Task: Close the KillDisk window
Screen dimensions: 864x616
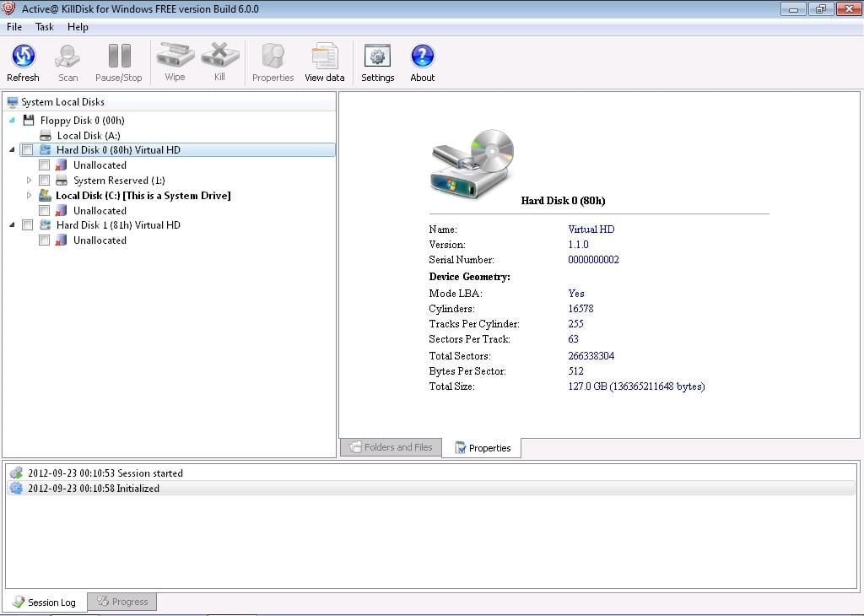Action: click(x=849, y=8)
